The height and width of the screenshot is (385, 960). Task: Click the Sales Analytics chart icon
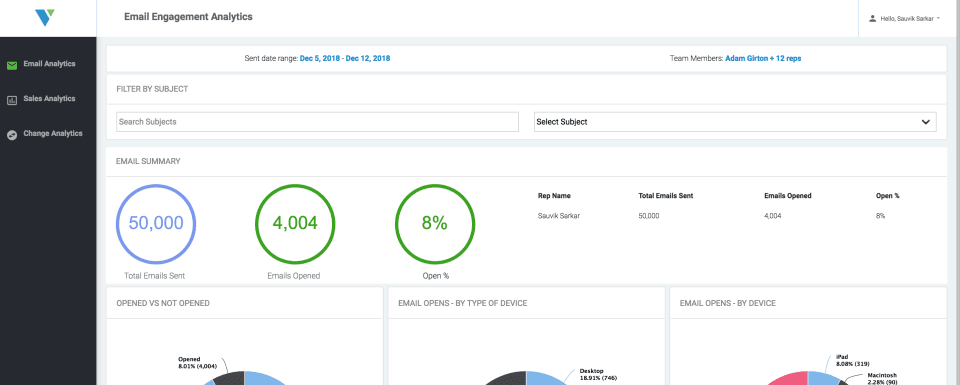click(12, 100)
